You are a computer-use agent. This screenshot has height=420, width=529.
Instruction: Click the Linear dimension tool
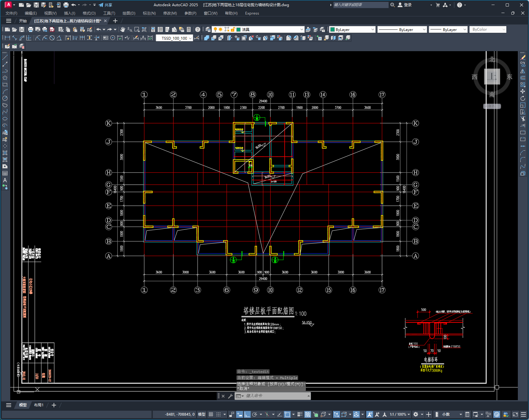coord(7,38)
